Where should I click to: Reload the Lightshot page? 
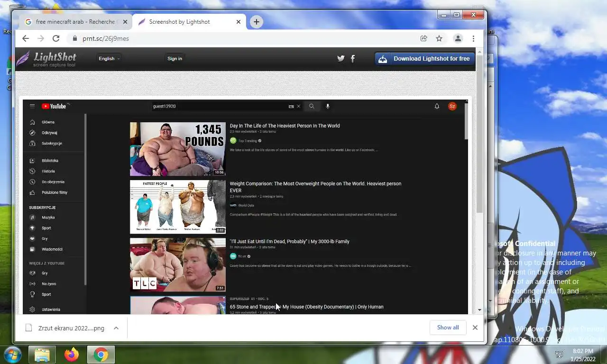(x=56, y=38)
